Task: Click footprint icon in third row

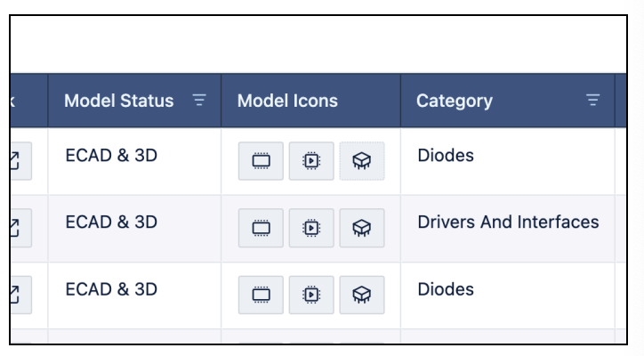Action: coord(311,295)
